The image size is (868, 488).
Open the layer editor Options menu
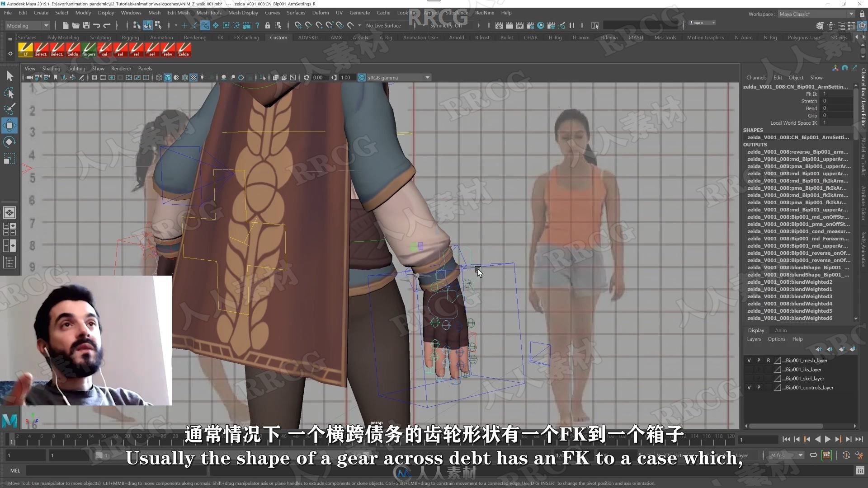pyautogui.click(x=776, y=339)
